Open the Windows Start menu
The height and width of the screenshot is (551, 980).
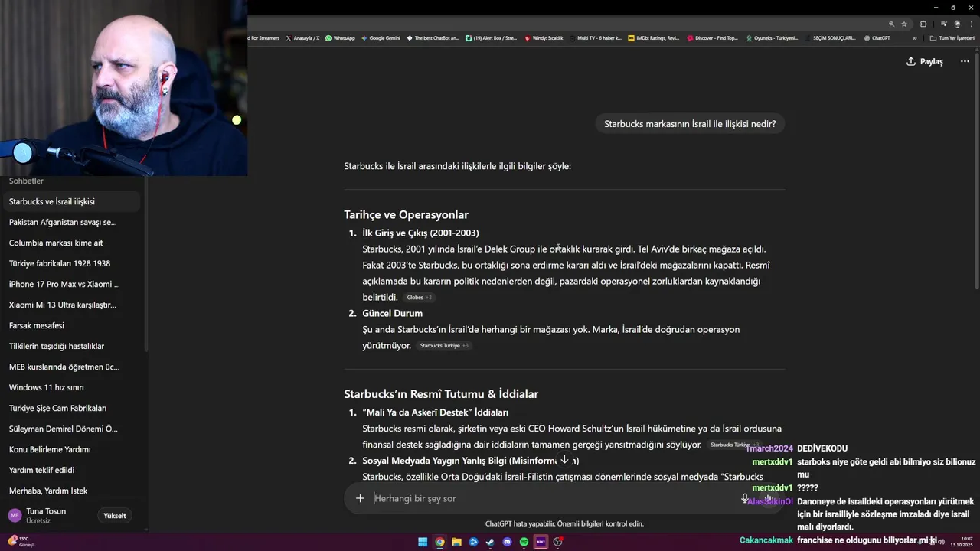pyautogui.click(x=423, y=542)
